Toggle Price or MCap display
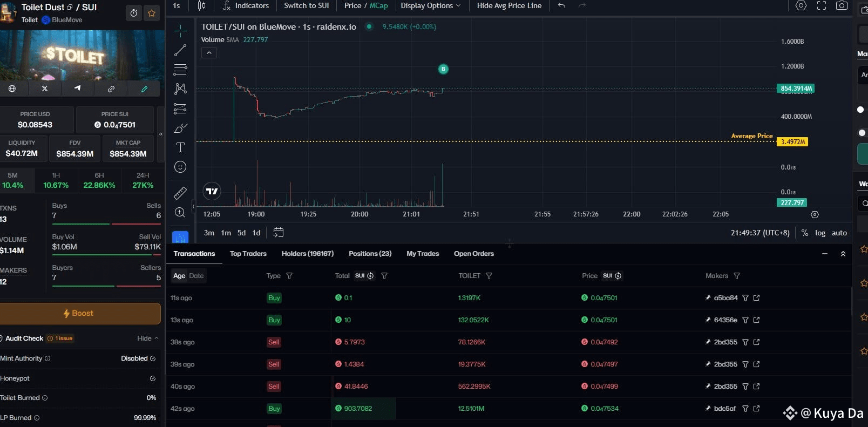Screen dimensions: 868x427 [x=366, y=5]
